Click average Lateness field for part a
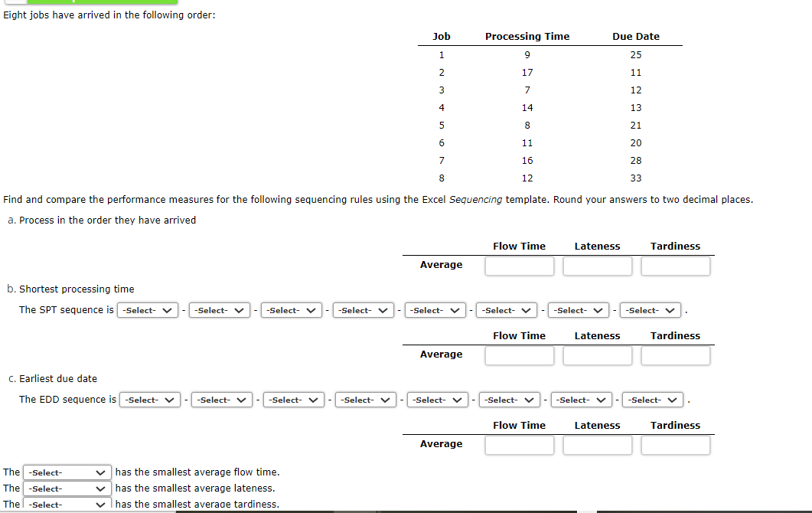The width and height of the screenshot is (812, 513). click(x=598, y=266)
